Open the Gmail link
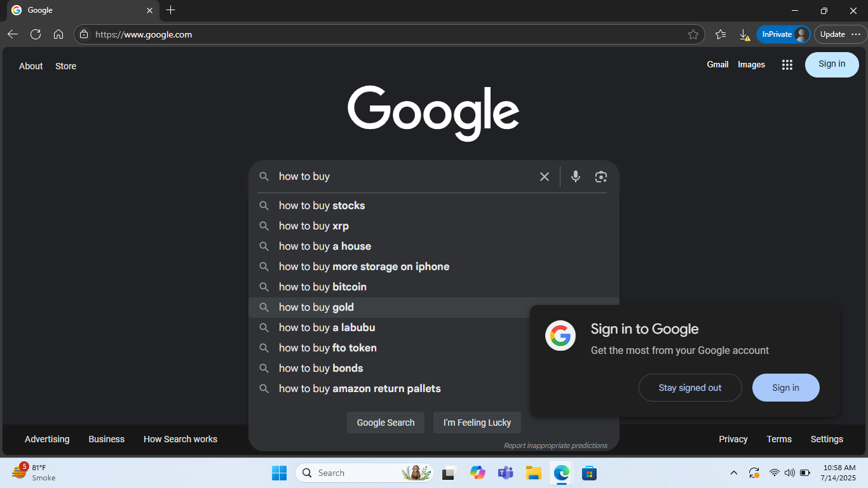Viewport: 868px width, 488px height. tap(717, 64)
